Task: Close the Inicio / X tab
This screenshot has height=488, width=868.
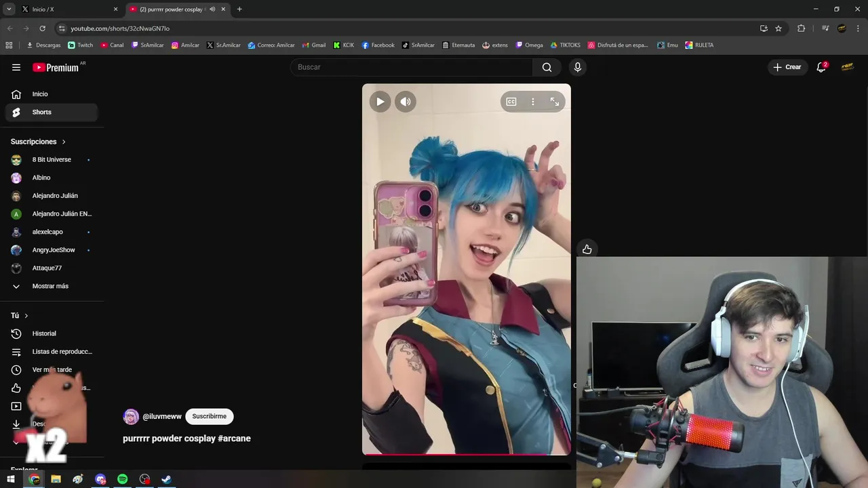Action: pos(115,9)
